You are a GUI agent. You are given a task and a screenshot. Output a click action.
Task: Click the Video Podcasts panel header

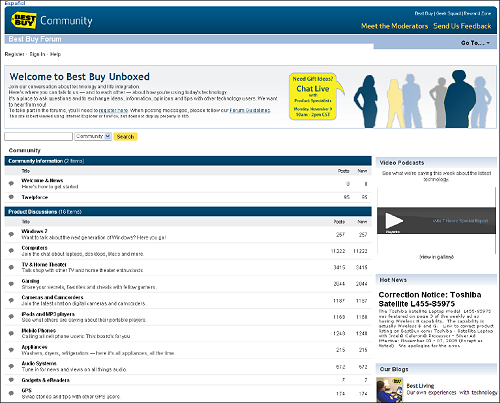[x=436, y=163]
